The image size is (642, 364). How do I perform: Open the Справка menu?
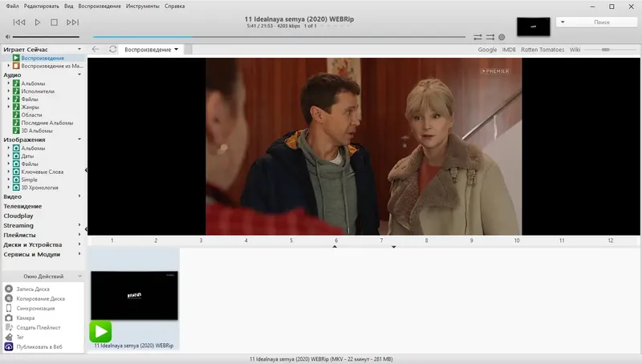pos(174,6)
